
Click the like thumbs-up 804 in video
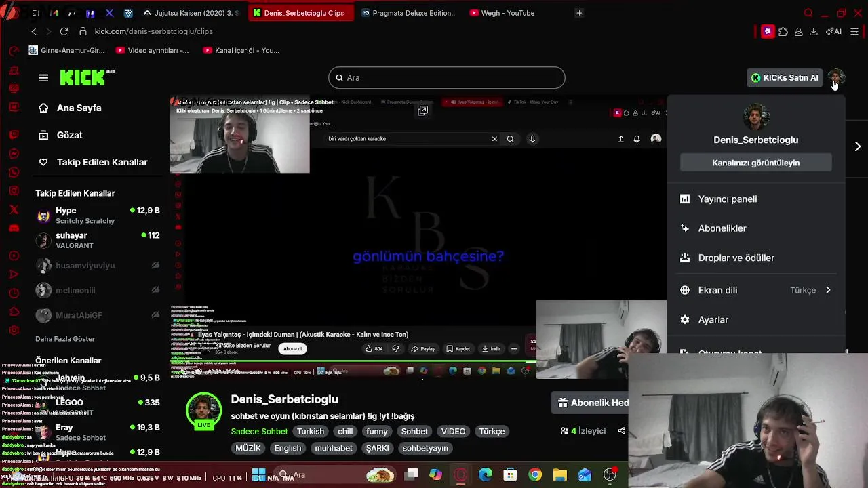coord(374,349)
